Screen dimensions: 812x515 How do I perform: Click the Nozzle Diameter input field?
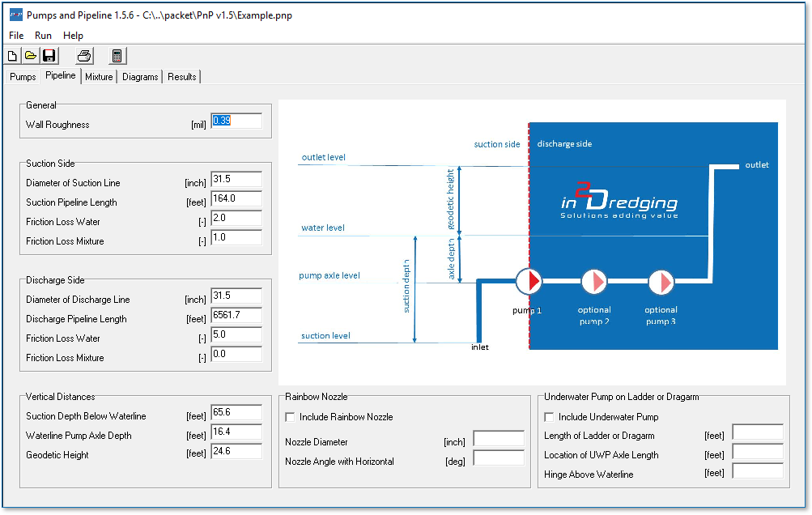coord(499,438)
